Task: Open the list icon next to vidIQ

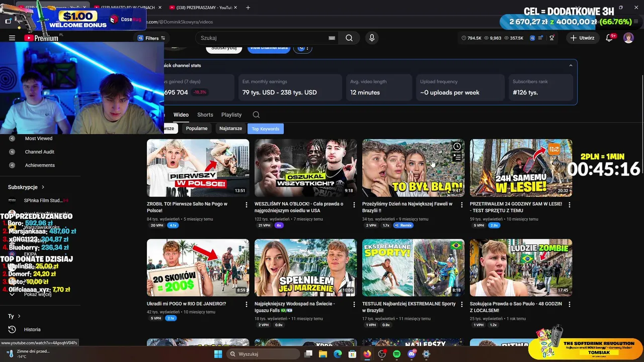Action: [541, 38]
